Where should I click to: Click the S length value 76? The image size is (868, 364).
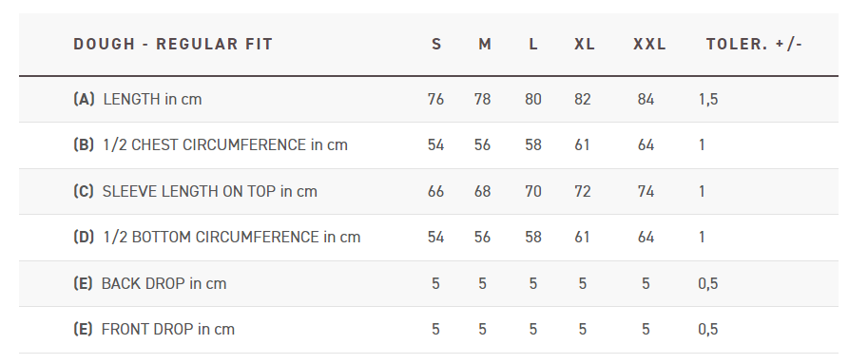(435, 100)
